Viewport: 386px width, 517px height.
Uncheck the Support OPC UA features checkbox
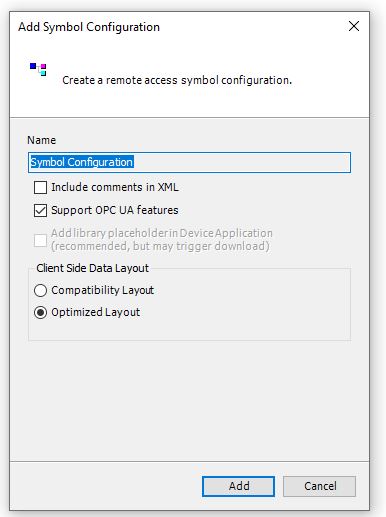tap(40, 211)
